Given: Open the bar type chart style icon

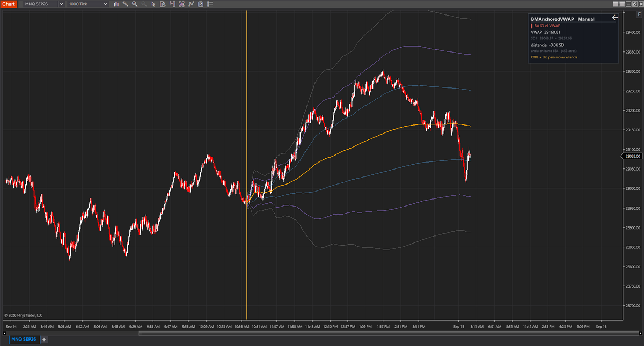Looking at the screenshot, I should [x=117, y=4].
